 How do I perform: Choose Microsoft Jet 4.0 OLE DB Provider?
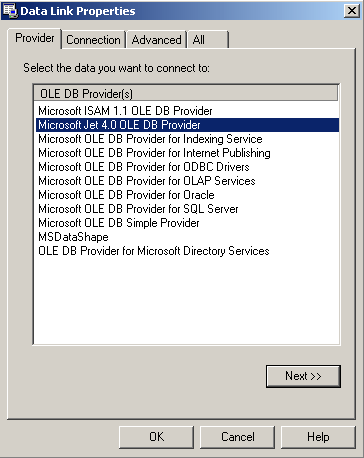click(187, 125)
